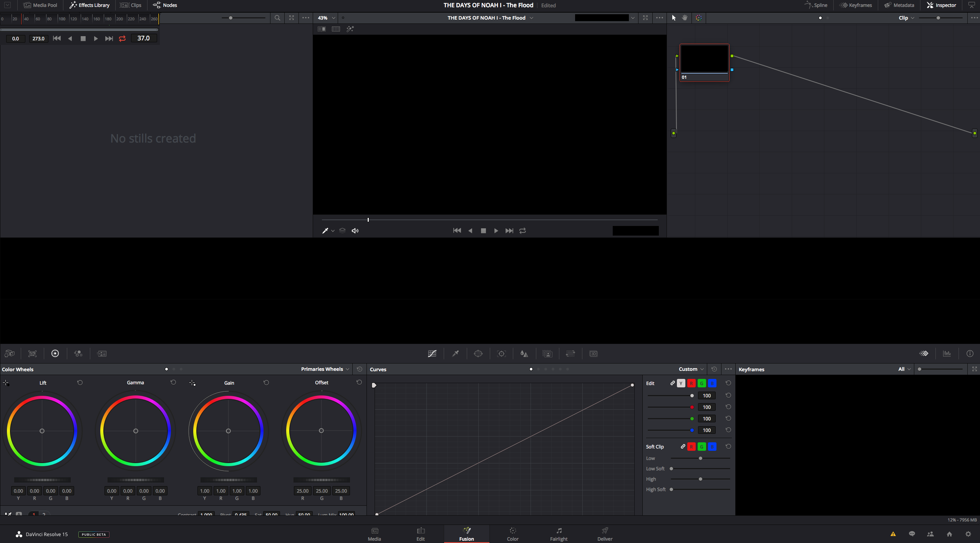The width and height of the screenshot is (980, 543).
Task: Adjust the Soft Clip Low slider
Action: click(700, 458)
